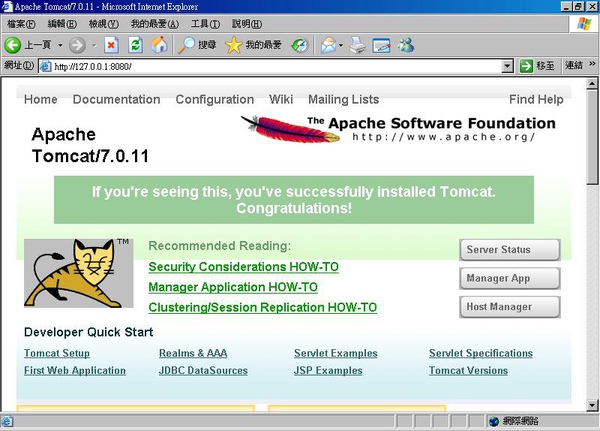Screen dimensions: 600x431
Task: Open the 編輯(E) Edit menu
Action: coord(62,24)
